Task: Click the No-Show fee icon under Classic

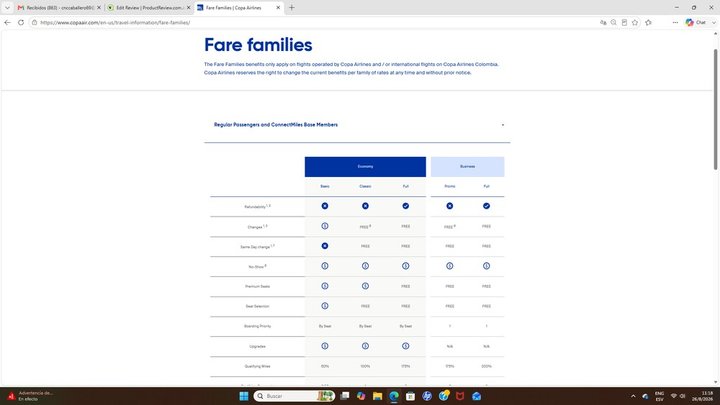Action: coord(365,266)
